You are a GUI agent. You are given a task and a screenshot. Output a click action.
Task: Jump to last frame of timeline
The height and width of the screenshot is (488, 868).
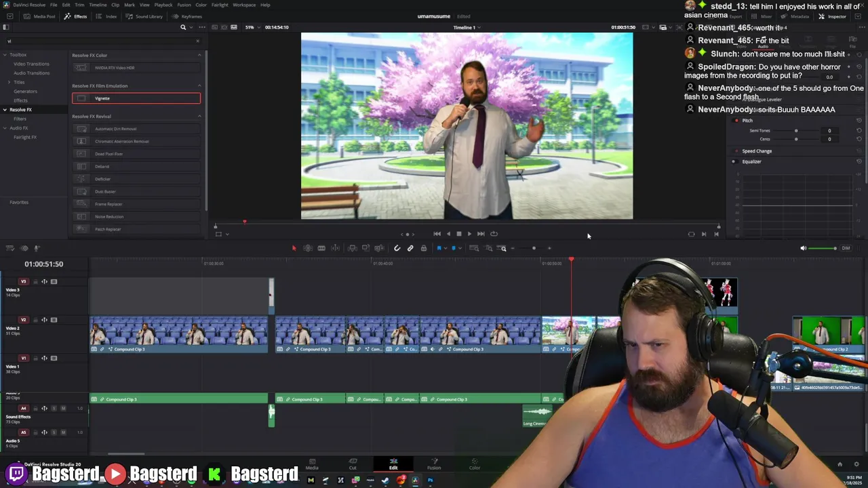pos(481,234)
